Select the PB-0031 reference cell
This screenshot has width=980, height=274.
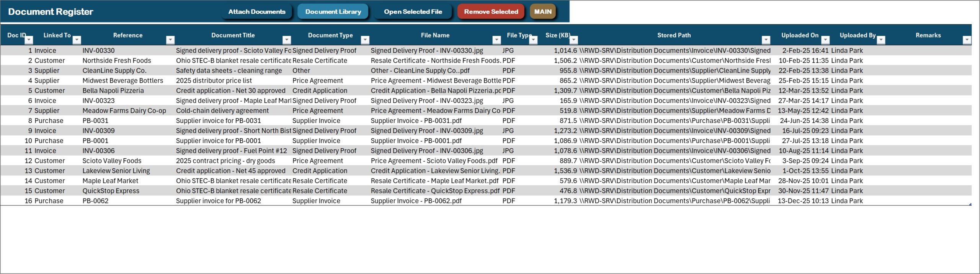(128, 120)
